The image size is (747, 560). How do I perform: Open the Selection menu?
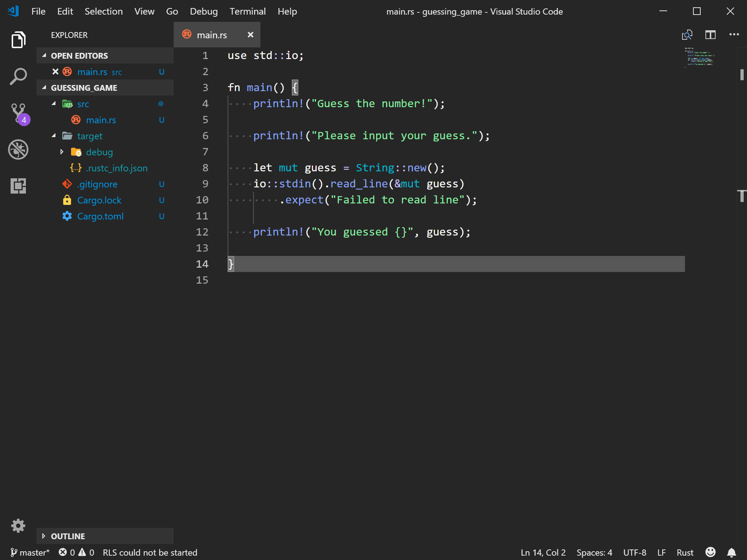point(104,12)
